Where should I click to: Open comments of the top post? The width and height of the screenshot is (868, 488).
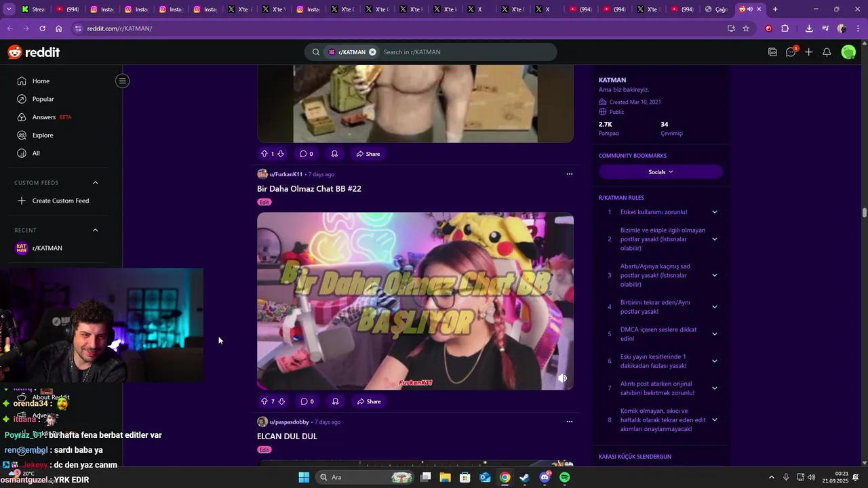coord(307,154)
